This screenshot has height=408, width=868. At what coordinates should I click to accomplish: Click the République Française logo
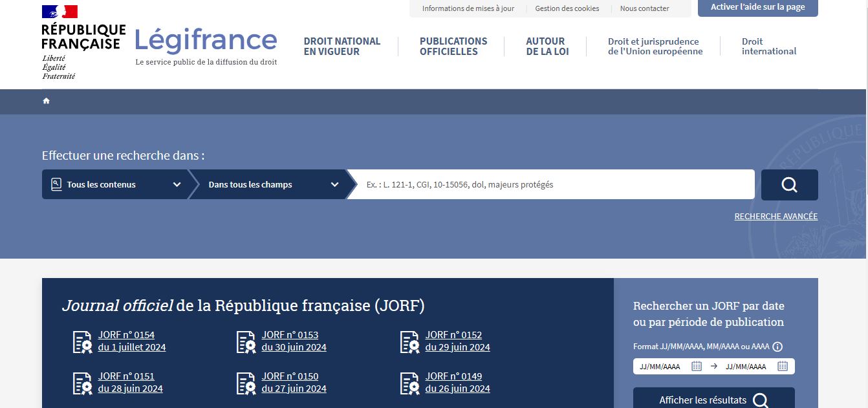click(x=83, y=43)
